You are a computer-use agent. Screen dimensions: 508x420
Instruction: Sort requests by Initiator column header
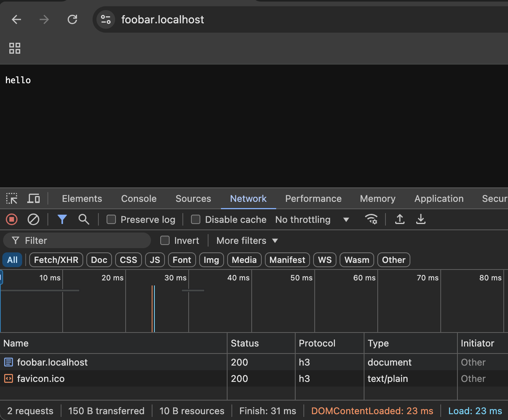tap(483, 343)
